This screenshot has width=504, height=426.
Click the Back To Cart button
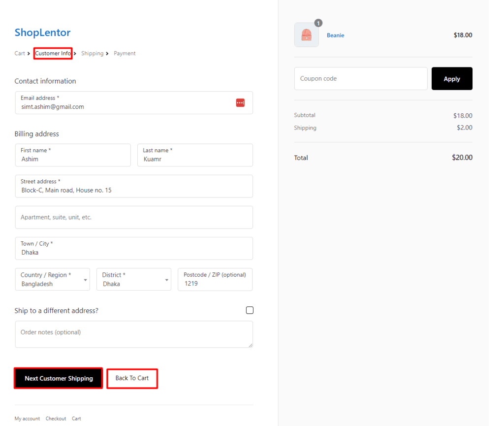132,378
